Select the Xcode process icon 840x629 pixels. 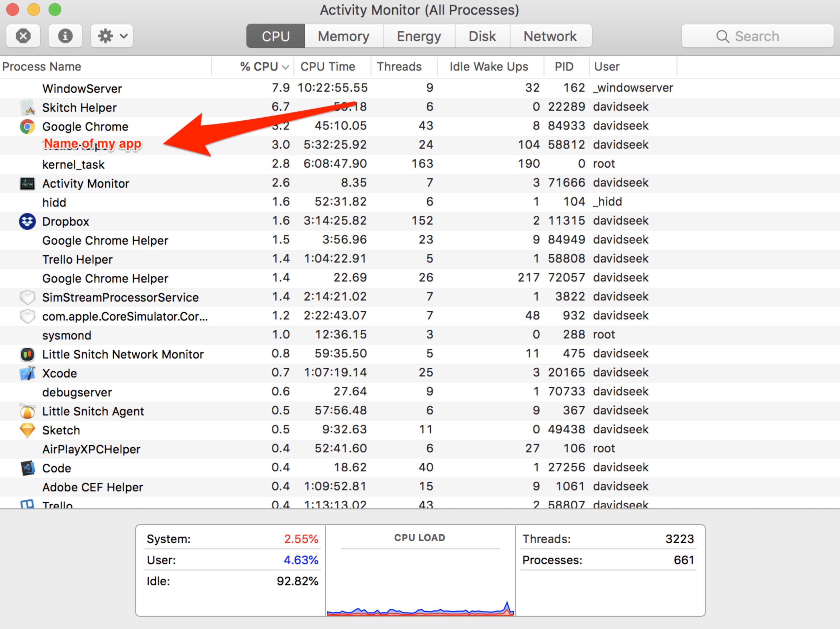tap(27, 373)
